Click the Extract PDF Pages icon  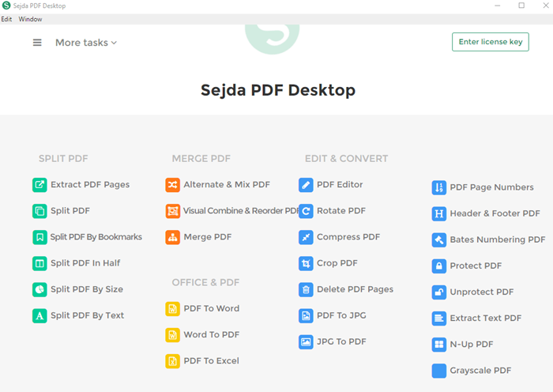[x=39, y=185]
